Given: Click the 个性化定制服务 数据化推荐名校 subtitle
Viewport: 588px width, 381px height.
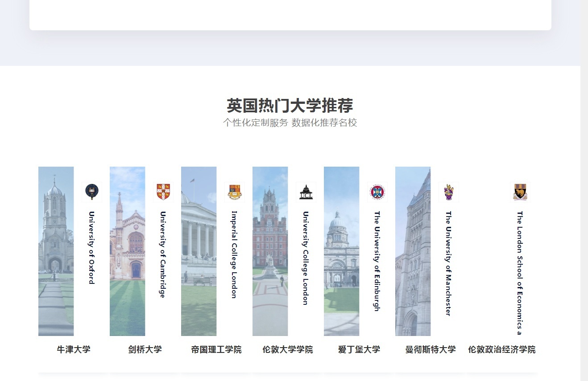Looking at the screenshot, I should click(x=290, y=123).
